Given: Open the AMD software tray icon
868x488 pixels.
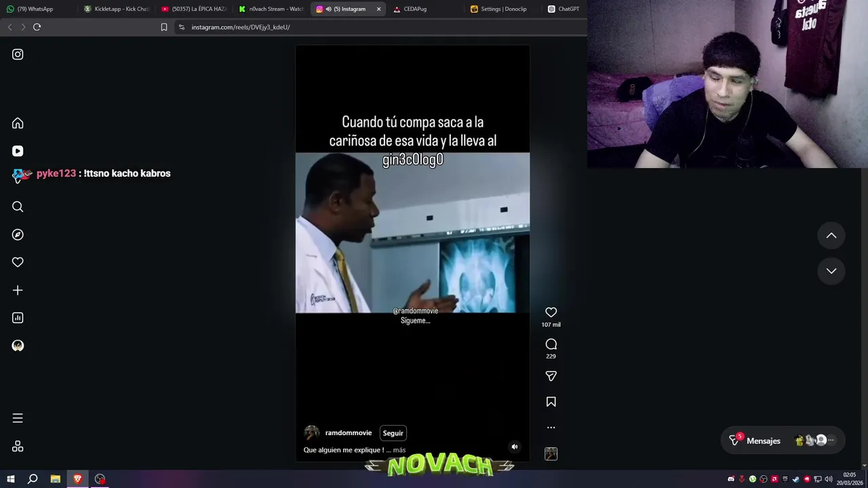Looking at the screenshot, I should pos(774,479).
